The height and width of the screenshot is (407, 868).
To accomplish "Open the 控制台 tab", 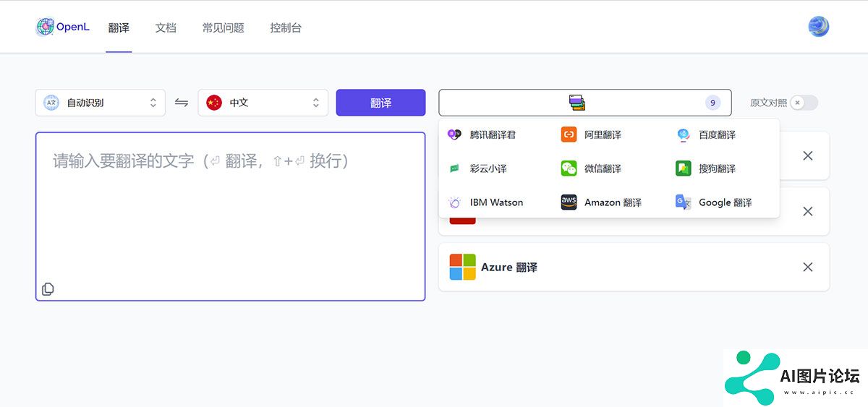I will tap(286, 28).
